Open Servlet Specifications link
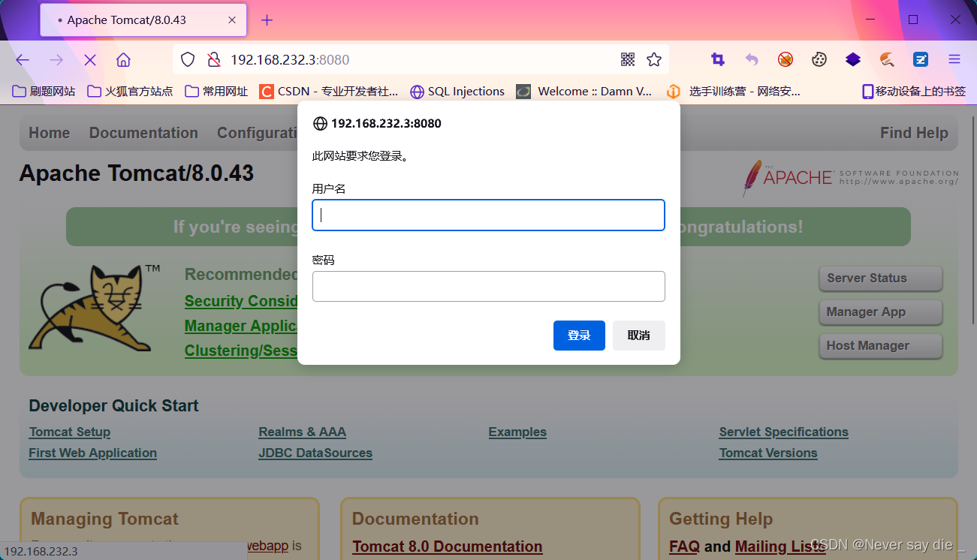 tap(783, 432)
